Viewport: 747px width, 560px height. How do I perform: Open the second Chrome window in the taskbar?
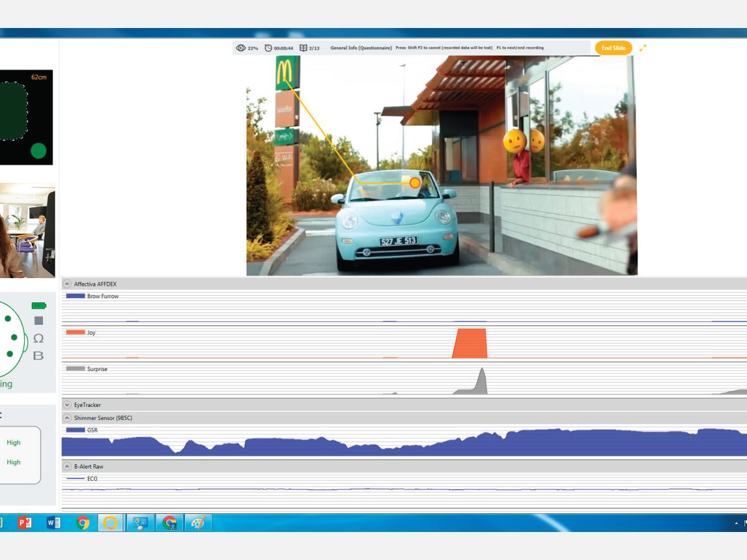point(169,523)
